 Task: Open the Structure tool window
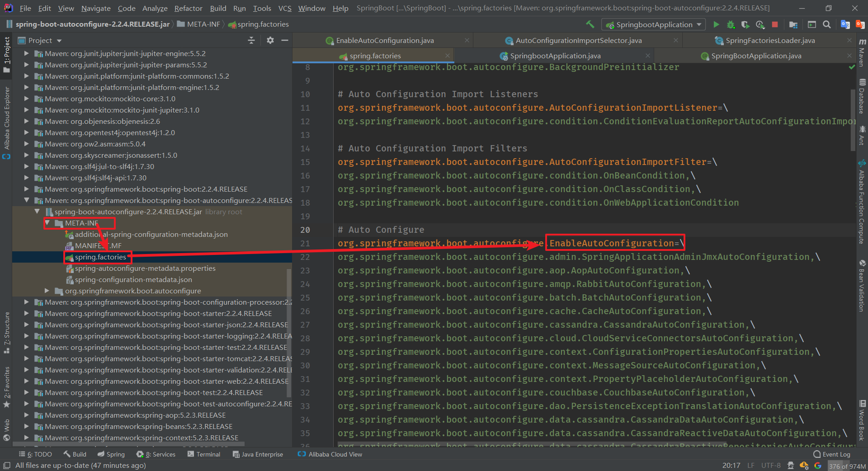pos(6,332)
